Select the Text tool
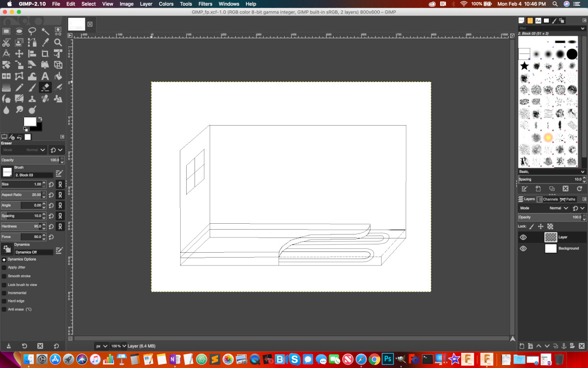This screenshot has width=588, height=368. pyautogui.click(x=45, y=76)
